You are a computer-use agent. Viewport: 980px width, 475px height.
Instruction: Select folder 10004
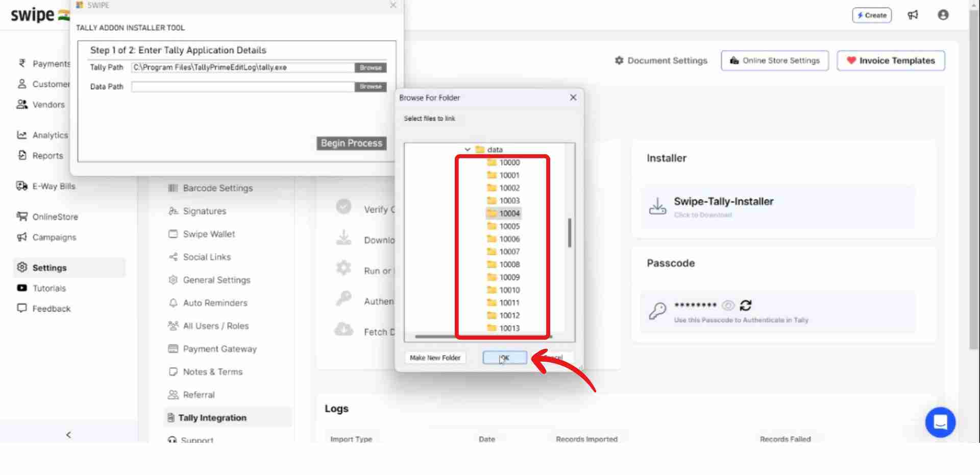[504, 213]
